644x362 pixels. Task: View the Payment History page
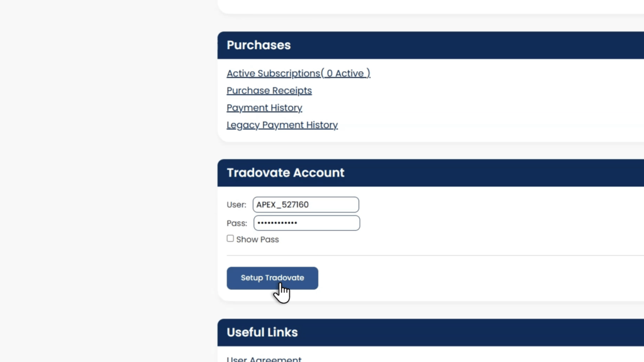click(264, 108)
